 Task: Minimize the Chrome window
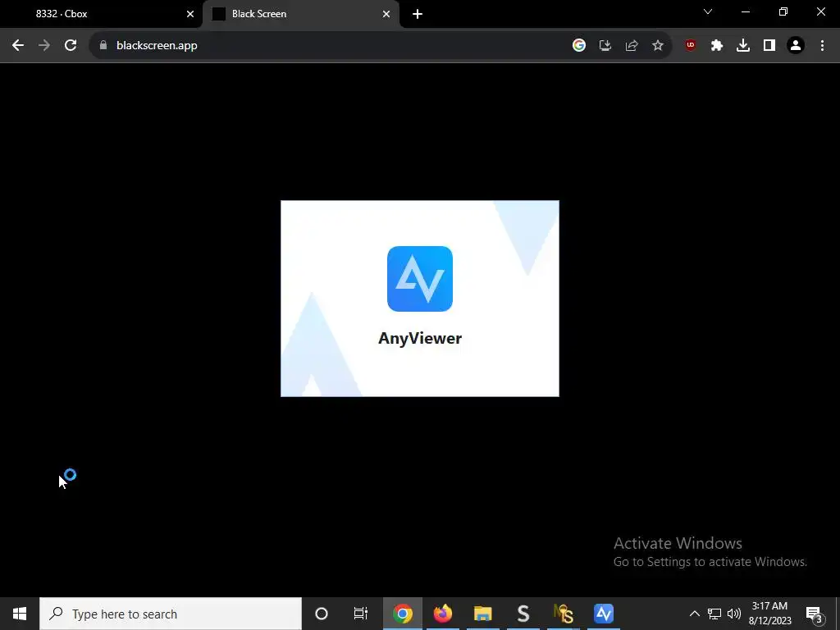tap(746, 11)
